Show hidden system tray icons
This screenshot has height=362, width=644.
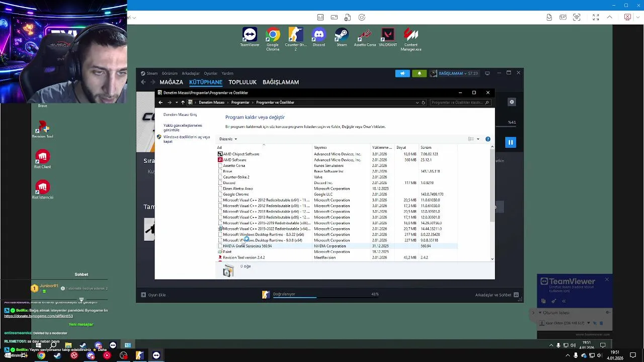[569, 355]
